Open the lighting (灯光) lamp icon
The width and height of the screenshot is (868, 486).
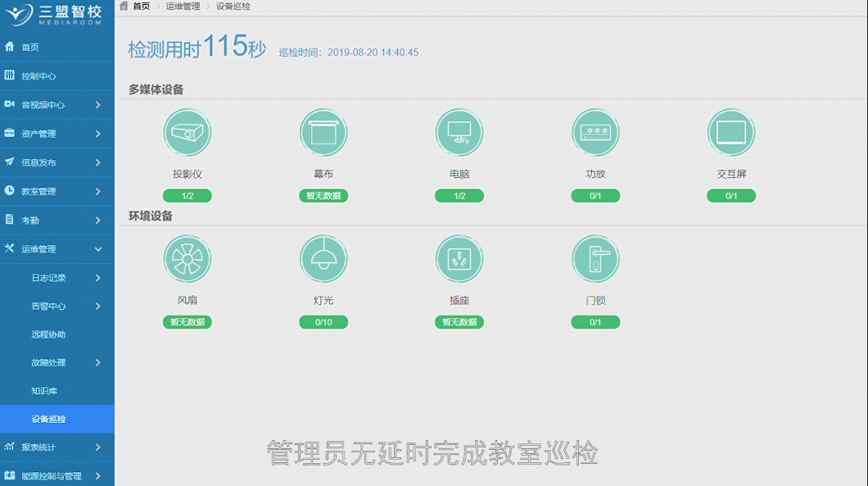[x=323, y=259]
